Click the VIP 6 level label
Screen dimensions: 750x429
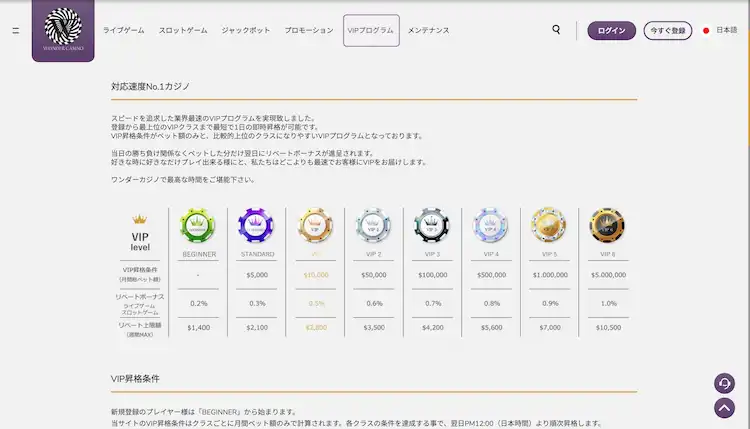click(x=608, y=254)
